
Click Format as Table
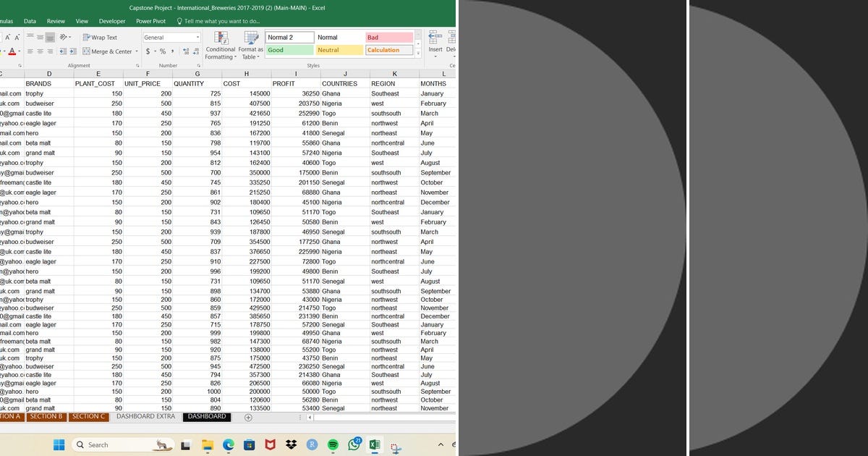[251, 46]
